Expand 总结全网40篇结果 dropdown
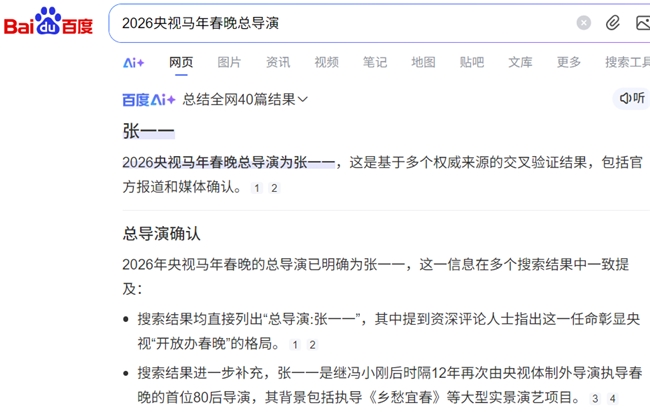This screenshot has width=650, height=412. (245, 99)
